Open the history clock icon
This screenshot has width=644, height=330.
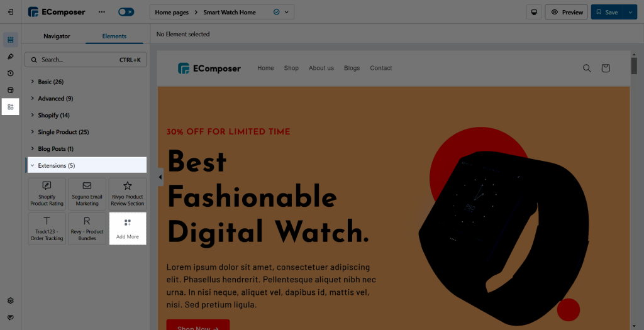pyautogui.click(x=11, y=74)
